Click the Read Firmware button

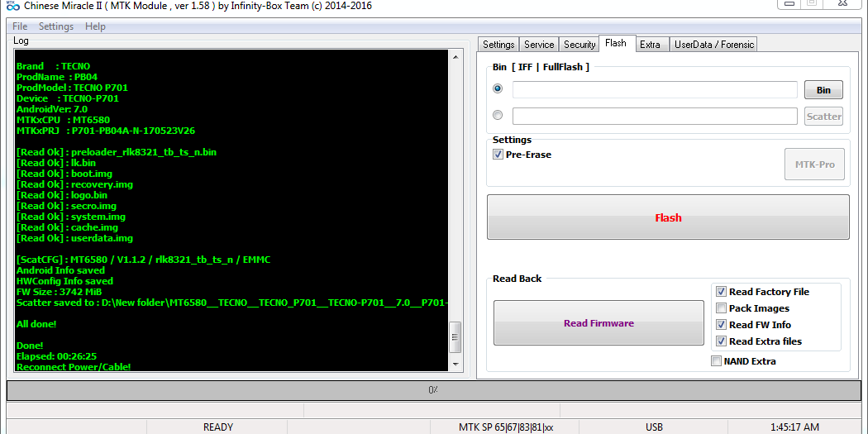[x=599, y=323]
